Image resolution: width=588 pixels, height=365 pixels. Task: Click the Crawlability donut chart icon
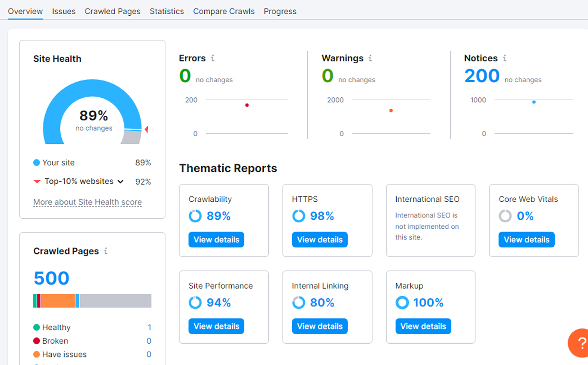(195, 216)
